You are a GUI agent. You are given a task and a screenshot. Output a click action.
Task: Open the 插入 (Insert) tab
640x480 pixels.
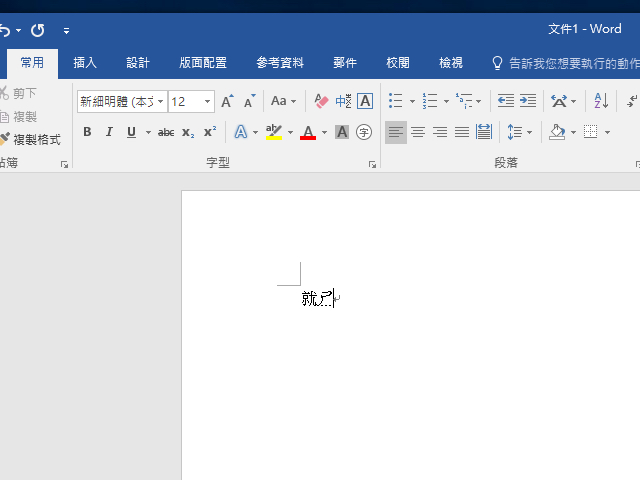coord(85,63)
